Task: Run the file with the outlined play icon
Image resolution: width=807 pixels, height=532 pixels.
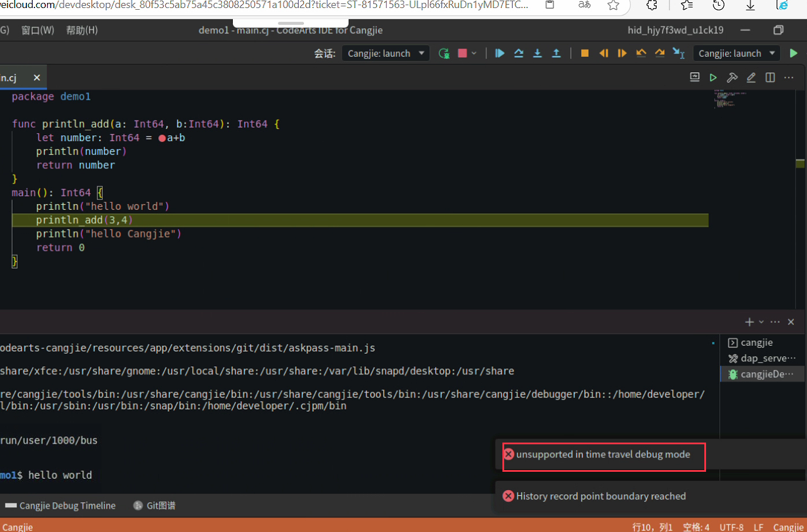Action: 713,77
